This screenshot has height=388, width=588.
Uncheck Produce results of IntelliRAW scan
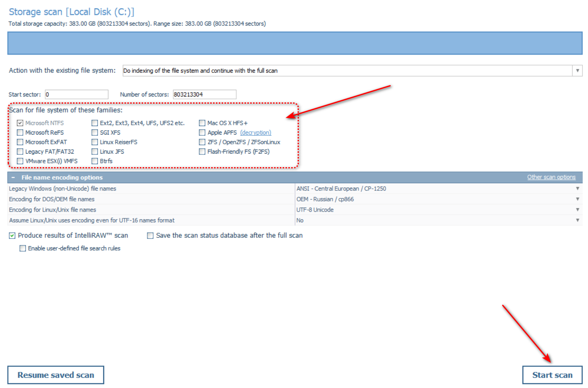point(12,236)
